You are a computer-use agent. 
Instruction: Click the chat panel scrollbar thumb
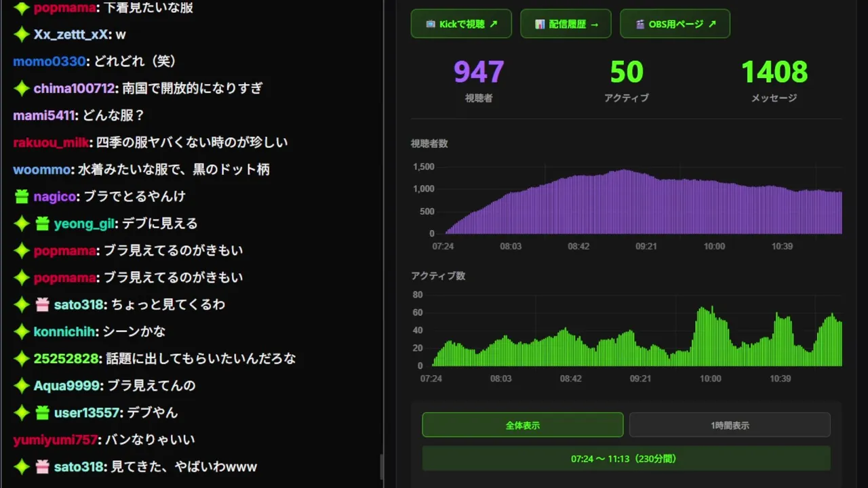click(x=380, y=467)
